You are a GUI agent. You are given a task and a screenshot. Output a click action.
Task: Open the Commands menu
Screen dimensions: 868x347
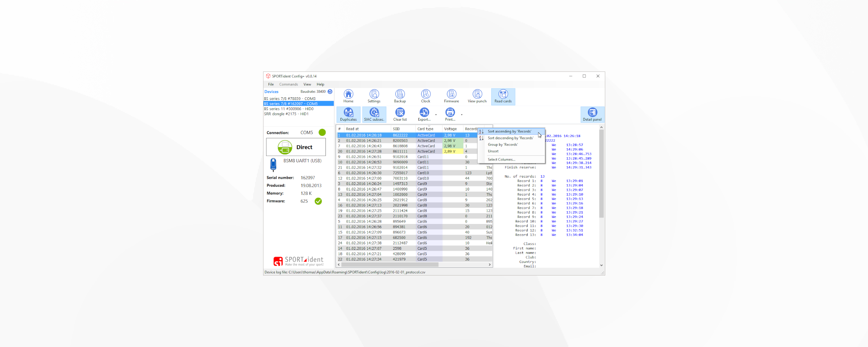(289, 84)
